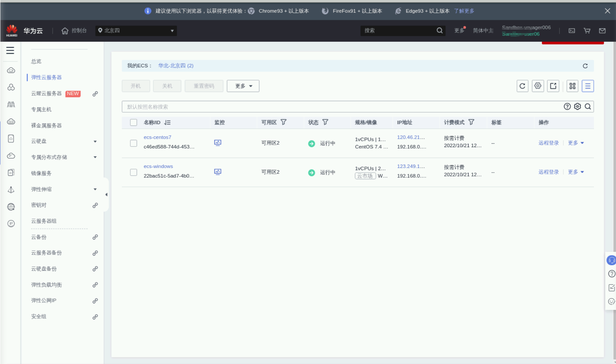Screen dimensions: 616x364
Task: Filter by billing mode
Action: pyautogui.click(x=471, y=122)
